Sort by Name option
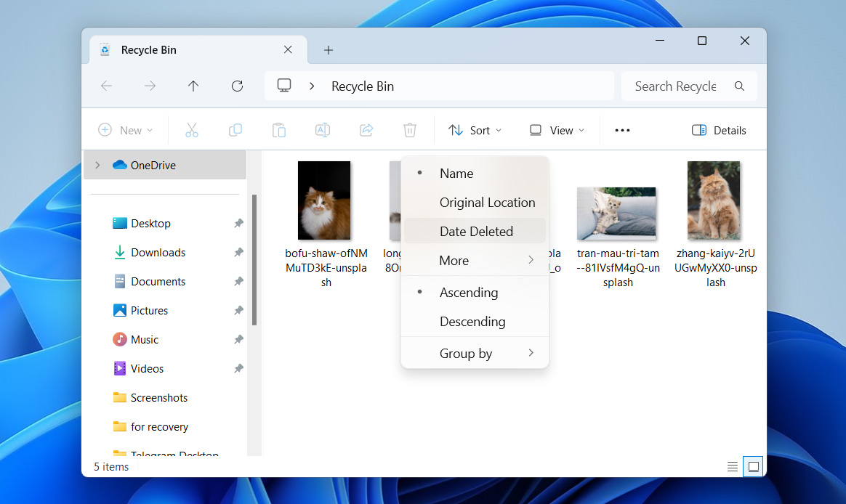 [x=475, y=173]
